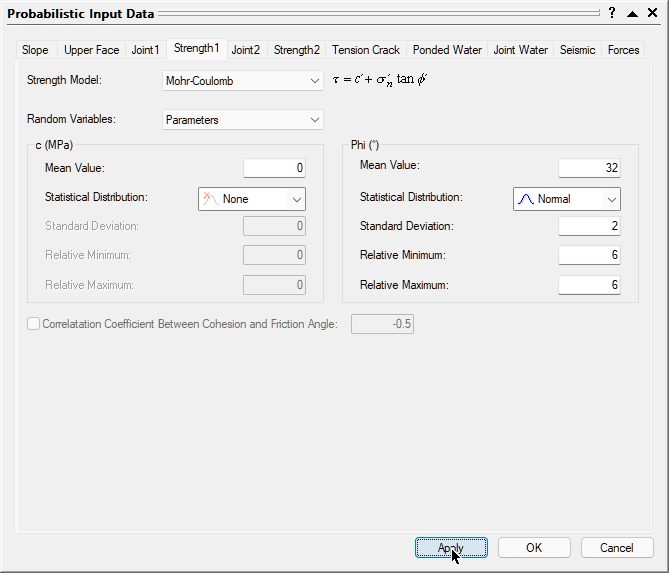Switch to the Seismic tab
Screen dimensions: 669x573
pos(577,50)
